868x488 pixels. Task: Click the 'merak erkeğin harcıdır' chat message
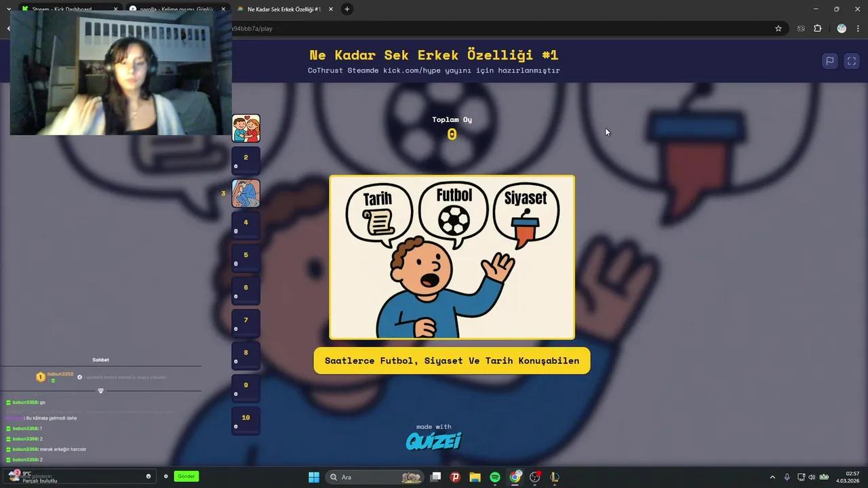(x=46, y=449)
